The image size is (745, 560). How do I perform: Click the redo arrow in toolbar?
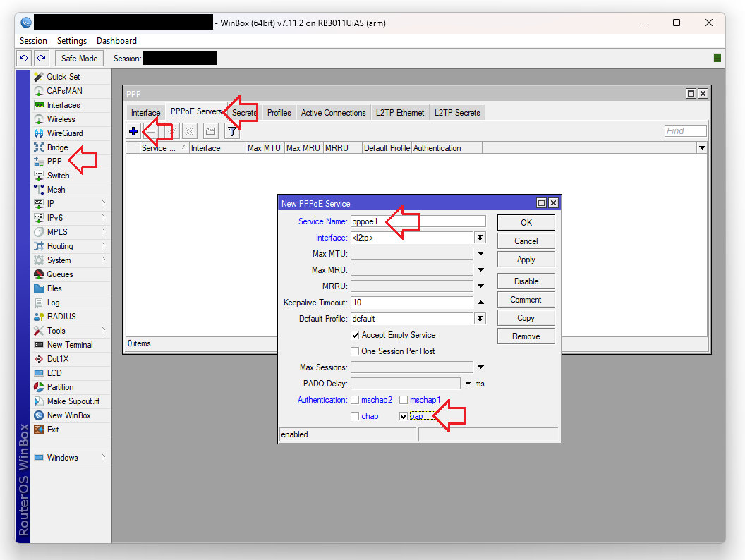click(x=42, y=59)
